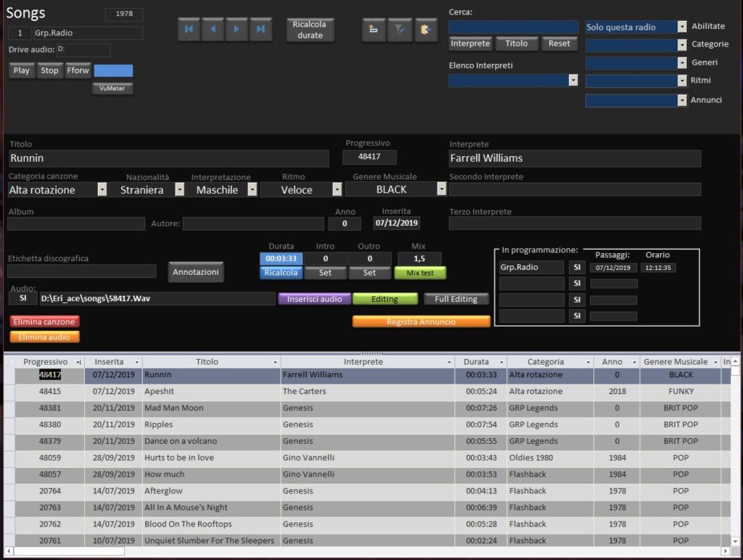743x560 pixels.
Task: Click the Cerca search field
Action: click(514, 27)
